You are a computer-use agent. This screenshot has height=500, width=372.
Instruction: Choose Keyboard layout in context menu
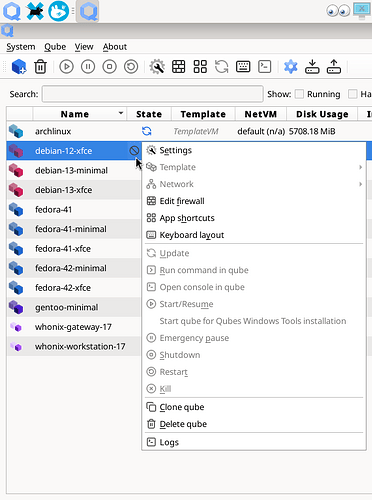point(254,235)
